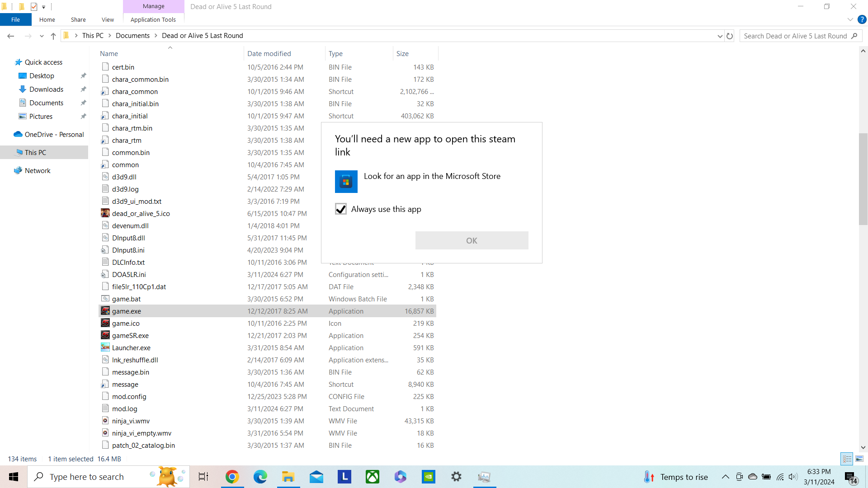Go back with the Back arrow
This screenshot has height=488, width=868.
click(11, 36)
